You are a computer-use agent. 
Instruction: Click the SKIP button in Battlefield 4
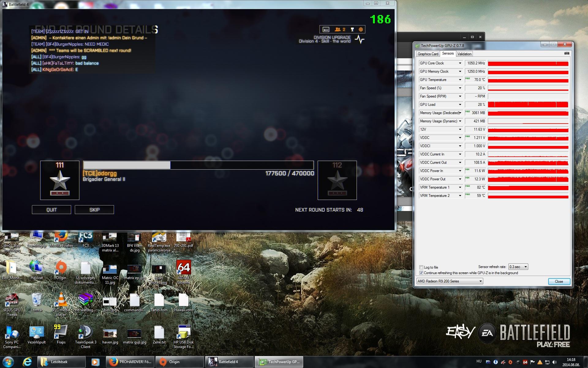pos(94,210)
